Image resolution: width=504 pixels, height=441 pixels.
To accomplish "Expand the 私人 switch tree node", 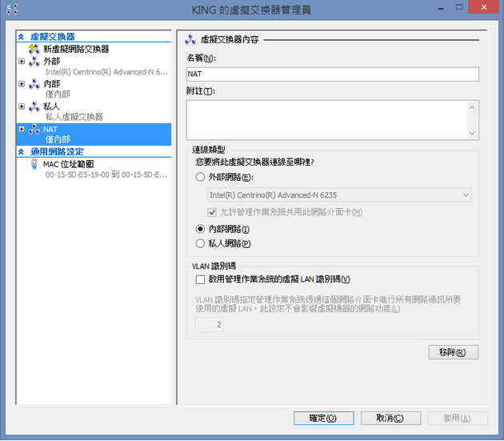I will tap(22, 106).
